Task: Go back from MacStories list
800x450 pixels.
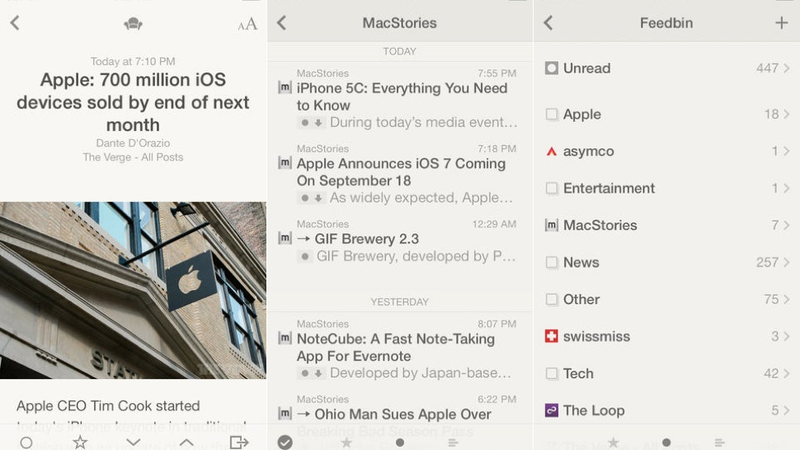Action: coord(282,22)
